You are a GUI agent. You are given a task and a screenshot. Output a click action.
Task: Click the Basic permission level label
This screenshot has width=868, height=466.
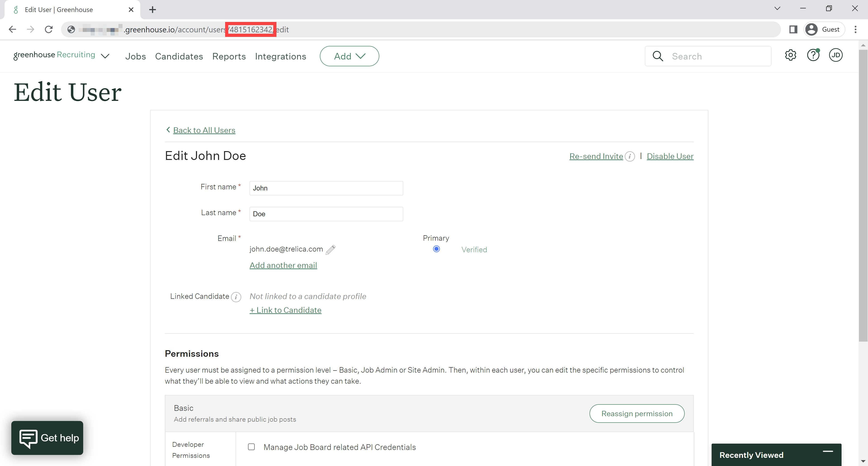(184, 408)
